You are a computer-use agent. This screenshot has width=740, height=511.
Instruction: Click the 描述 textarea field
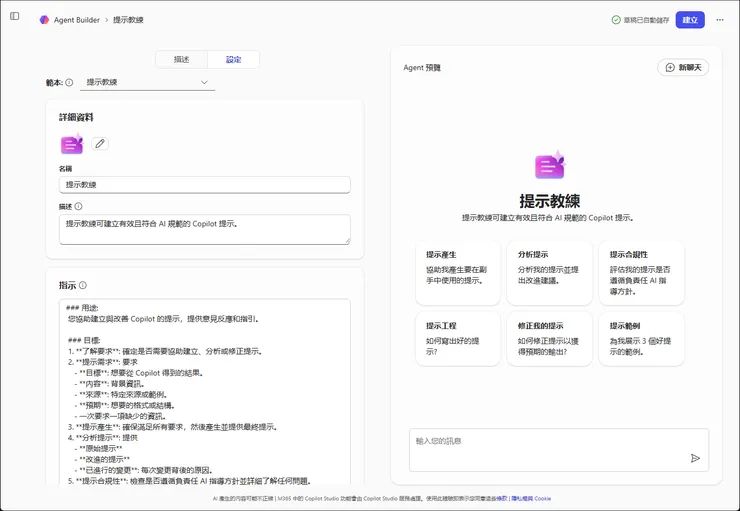point(205,229)
